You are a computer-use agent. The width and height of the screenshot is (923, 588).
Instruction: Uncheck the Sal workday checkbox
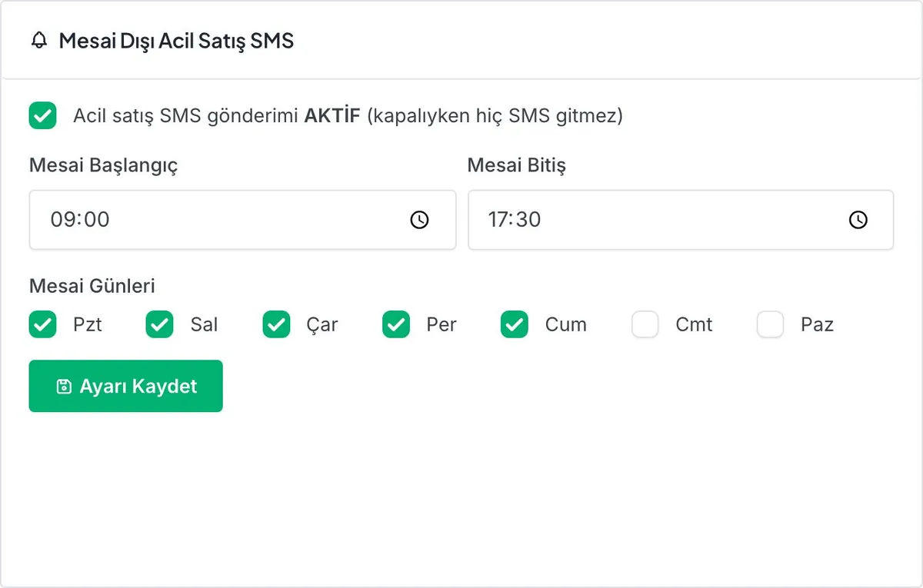click(160, 324)
